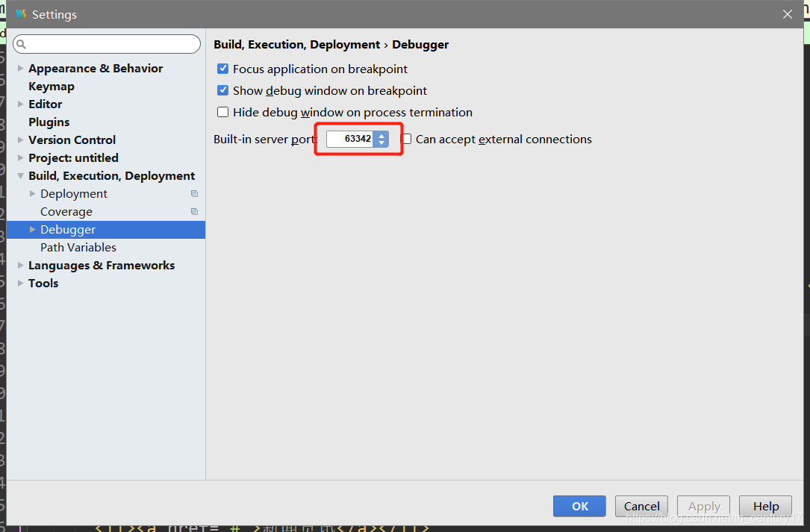Expand the Debugger subsection arrow
The width and height of the screenshot is (810, 532).
[33, 229]
